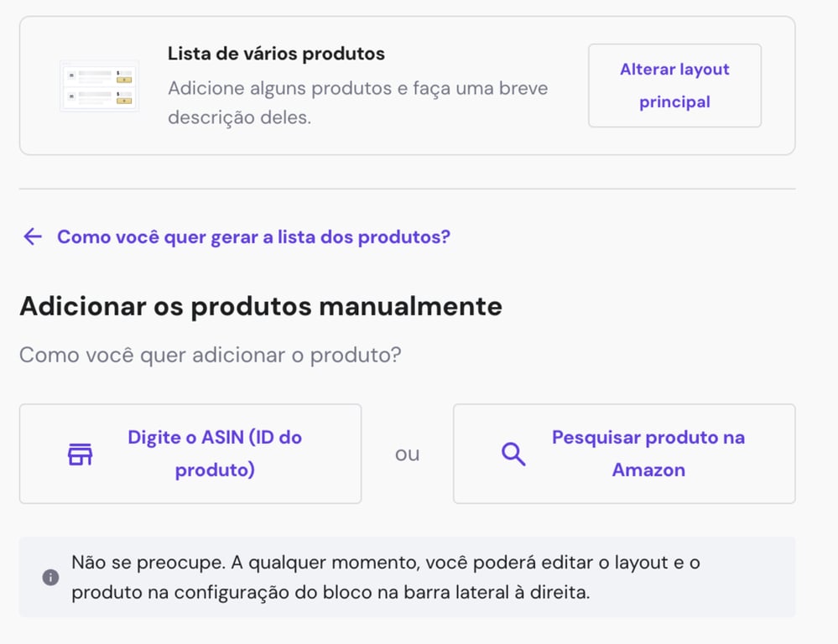Click the gray text row in the preview thumbnail

coord(95,73)
